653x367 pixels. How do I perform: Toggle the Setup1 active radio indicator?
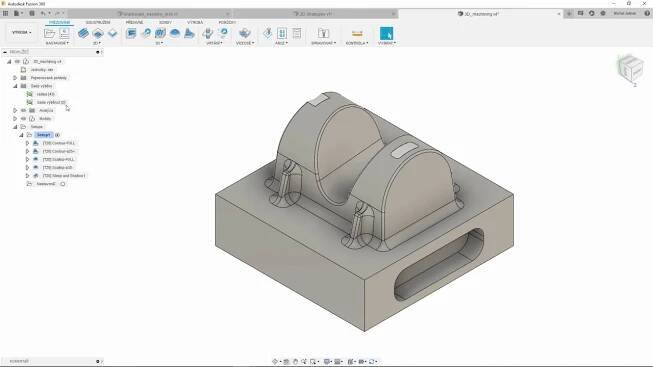pyautogui.click(x=57, y=135)
